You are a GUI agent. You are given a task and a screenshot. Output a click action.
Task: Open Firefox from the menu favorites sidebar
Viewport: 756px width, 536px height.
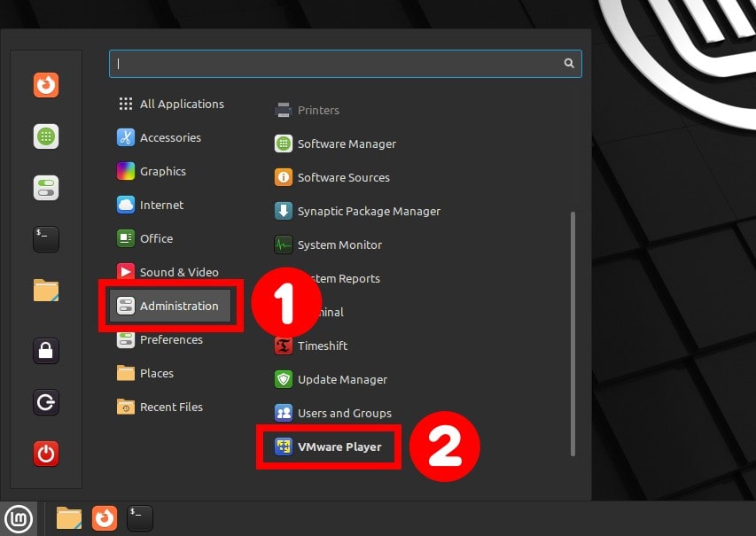click(46, 85)
